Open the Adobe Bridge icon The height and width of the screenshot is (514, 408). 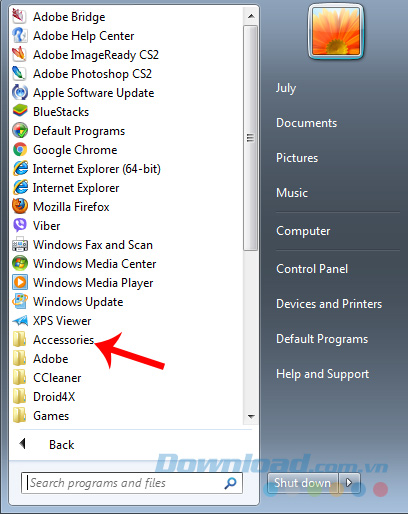point(19,17)
